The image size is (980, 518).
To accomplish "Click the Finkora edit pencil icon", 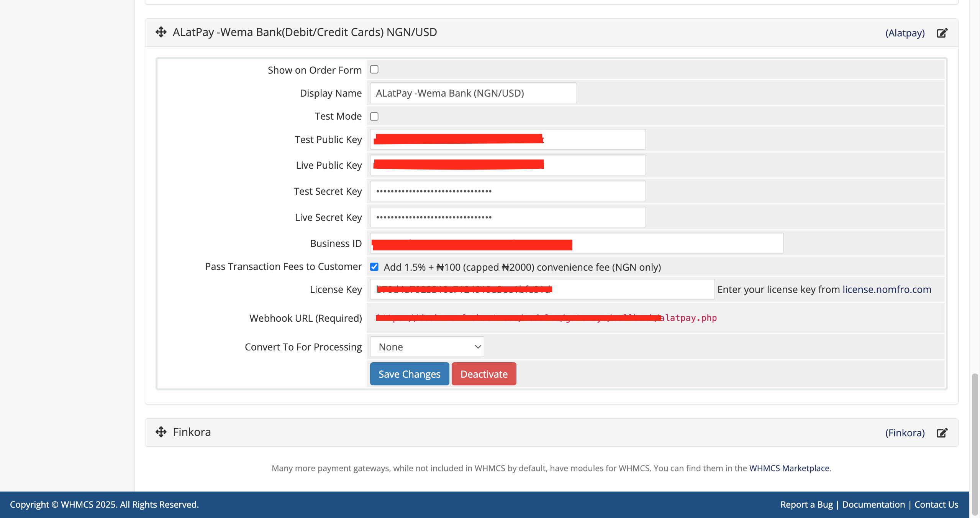I will tap(942, 433).
